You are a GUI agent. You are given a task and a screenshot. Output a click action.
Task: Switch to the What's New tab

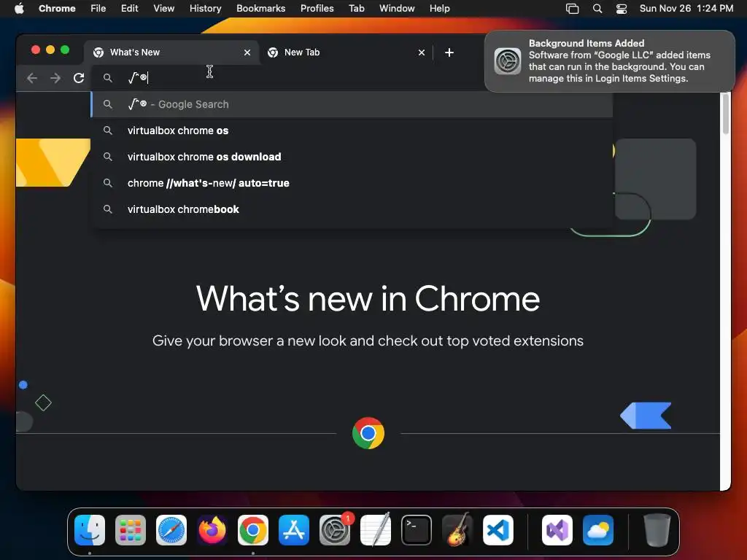[172, 52]
